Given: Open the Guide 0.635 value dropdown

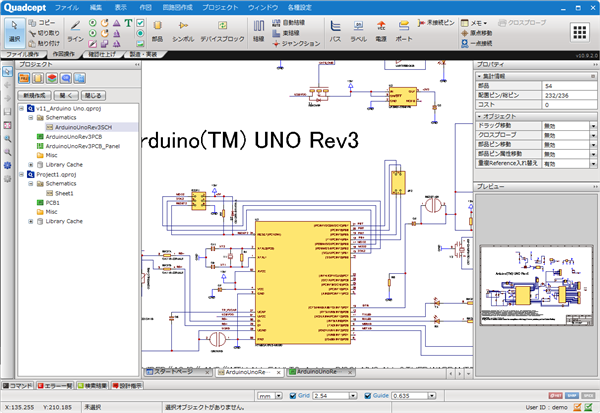Looking at the screenshot, I should point(432,396).
